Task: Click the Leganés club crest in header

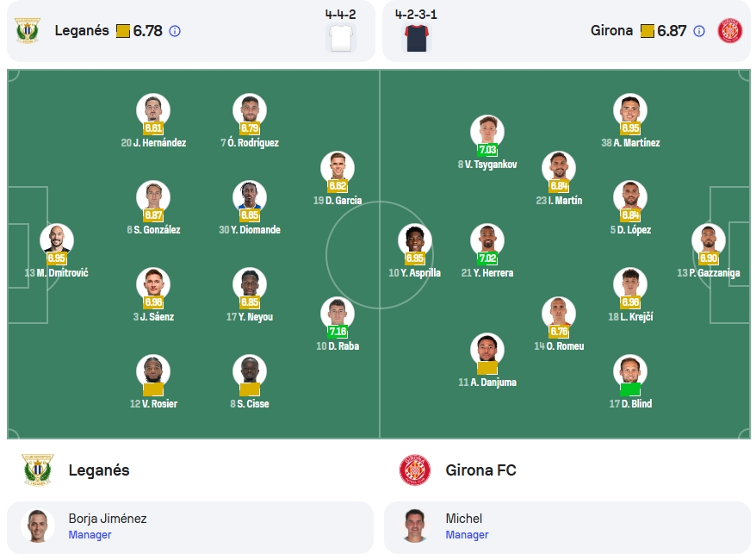Action: pyautogui.click(x=28, y=30)
